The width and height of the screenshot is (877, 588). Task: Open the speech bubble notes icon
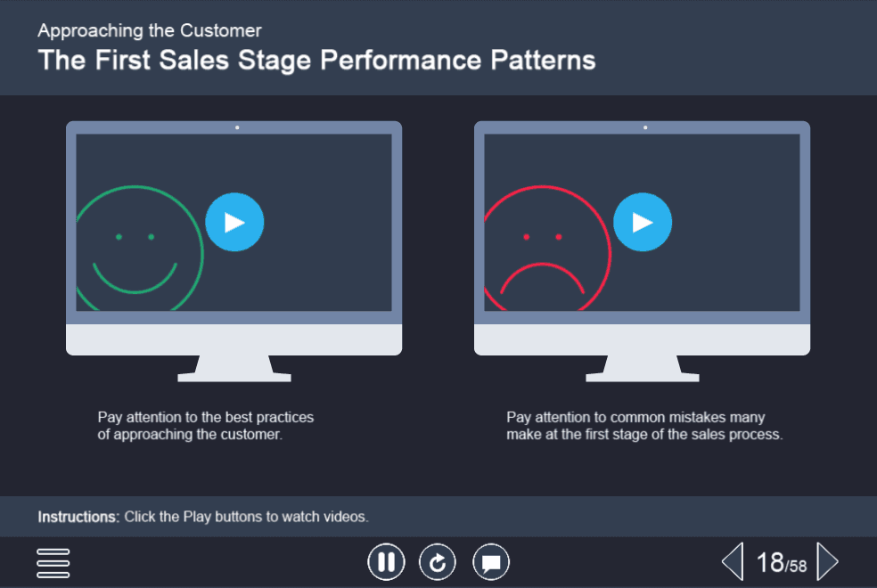click(491, 562)
